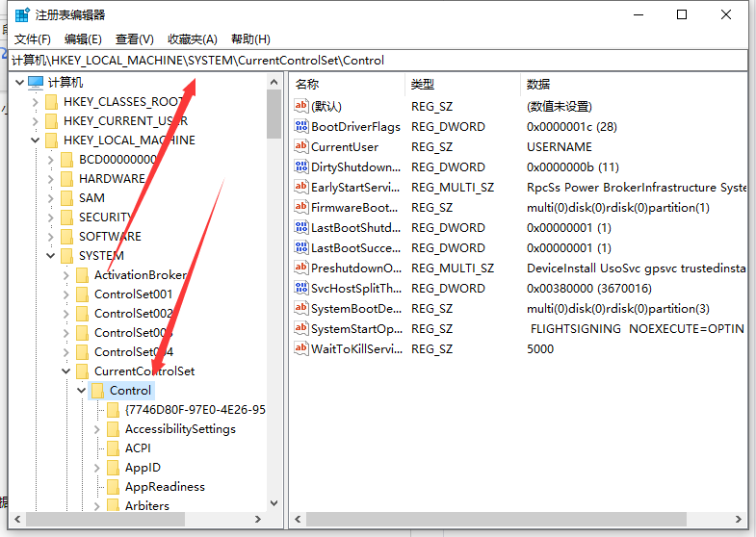Click the SystemStartOptions string icon
This screenshot has width=756, height=537.
[x=301, y=329]
